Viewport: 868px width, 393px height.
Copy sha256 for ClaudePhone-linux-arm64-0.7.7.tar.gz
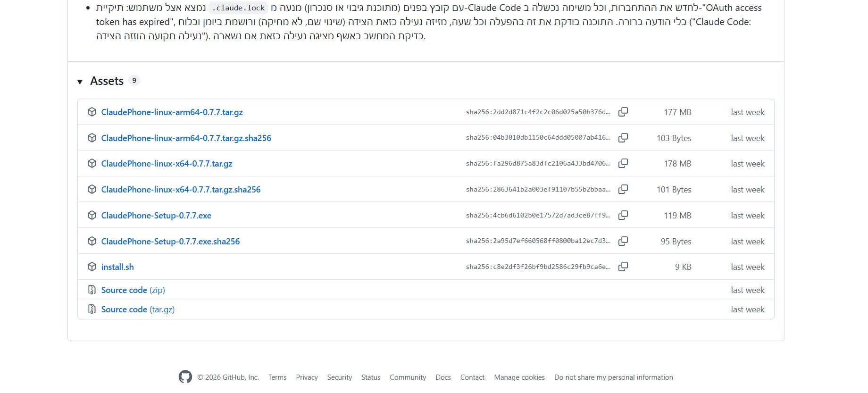pyautogui.click(x=623, y=112)
